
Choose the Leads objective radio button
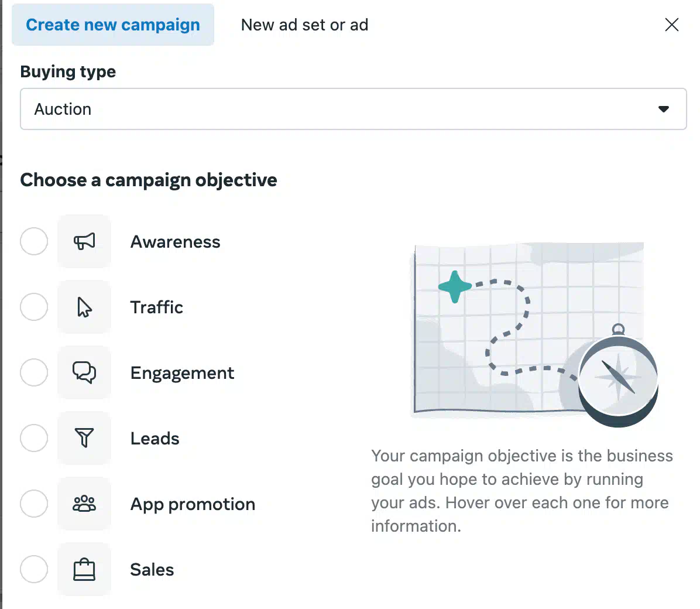pos(34,438)
